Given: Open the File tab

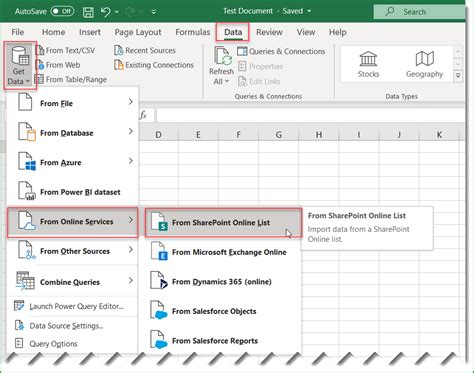Looking at the screenshot, I should (x=18, y=32).
